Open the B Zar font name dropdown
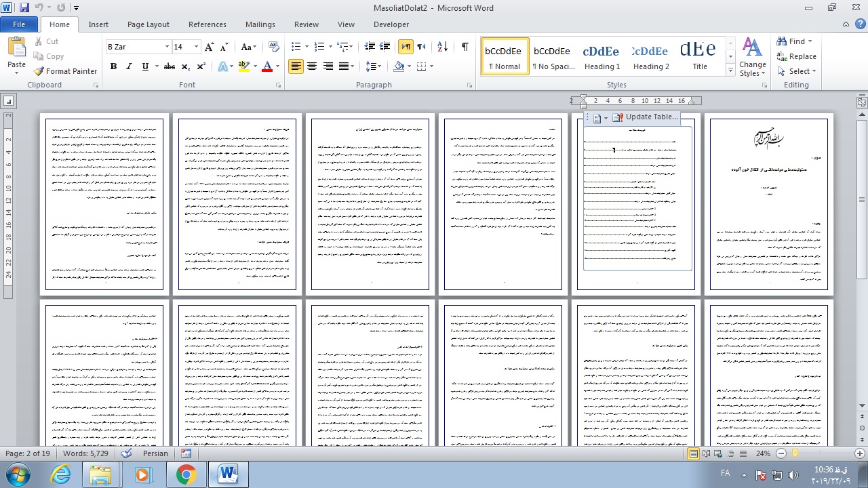This screenshot has width=868, height=488. tap(167, 47)
